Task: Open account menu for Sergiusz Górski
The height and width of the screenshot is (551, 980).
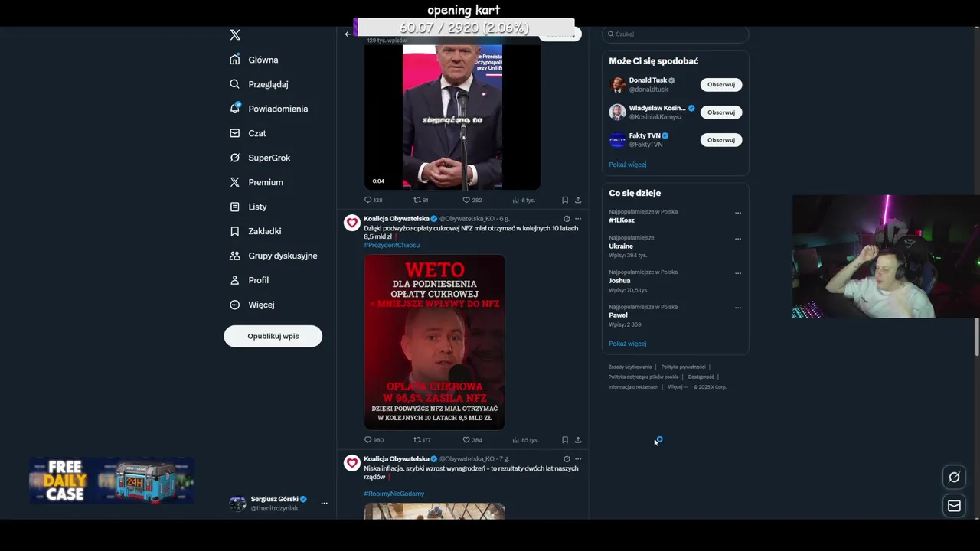Action: tap(324, 503)
